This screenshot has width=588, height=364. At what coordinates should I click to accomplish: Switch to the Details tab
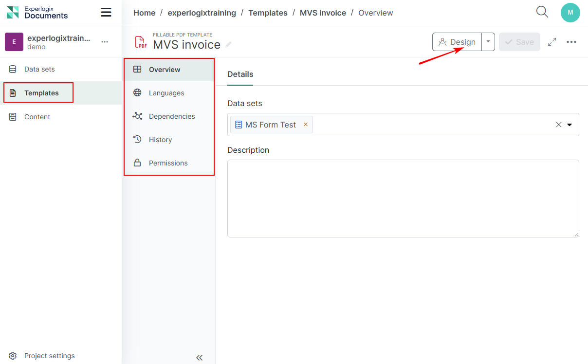[x=240, y=74]
